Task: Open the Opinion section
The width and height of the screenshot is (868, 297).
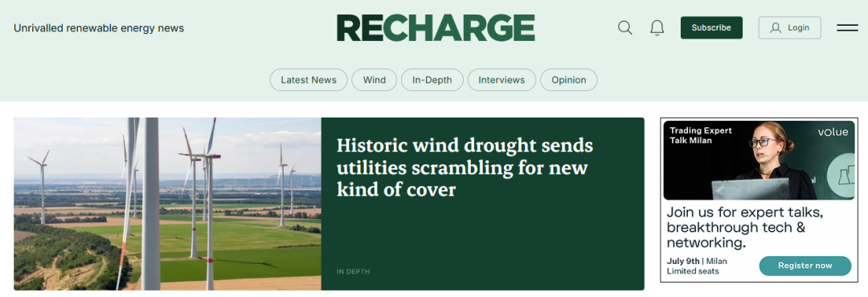Action: (568, 80)
